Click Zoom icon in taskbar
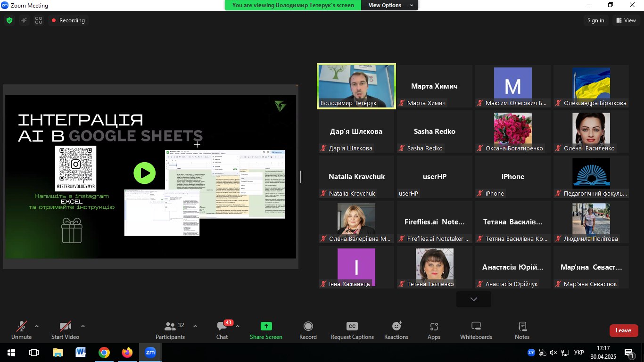 point(150,353)
